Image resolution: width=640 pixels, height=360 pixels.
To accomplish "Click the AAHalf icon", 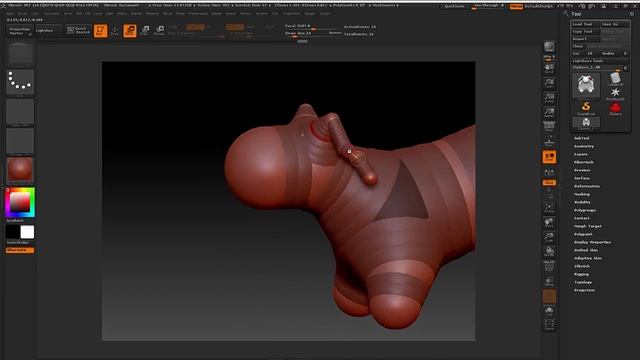I will tap(549, 113).
